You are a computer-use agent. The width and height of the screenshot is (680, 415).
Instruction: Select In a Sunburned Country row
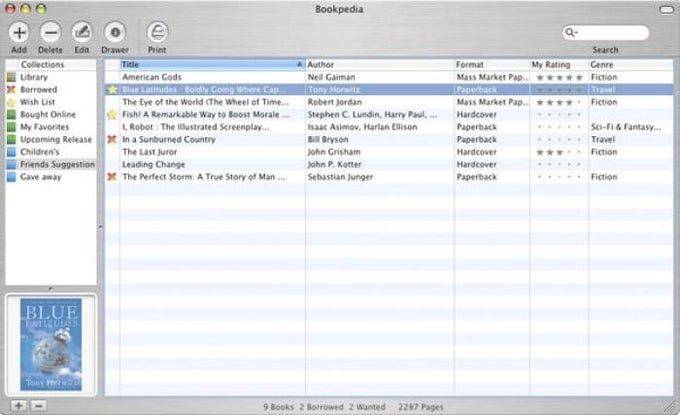coord(389,140)
